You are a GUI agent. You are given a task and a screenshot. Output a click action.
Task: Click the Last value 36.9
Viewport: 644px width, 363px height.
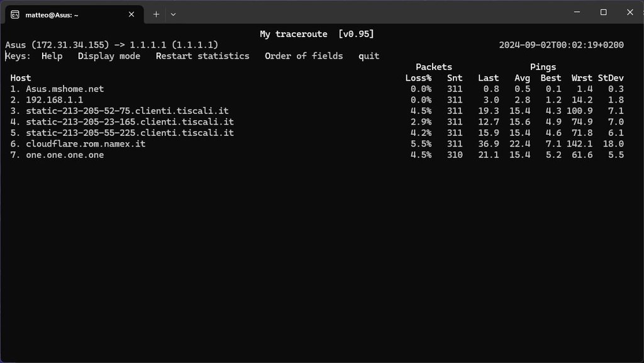click(488, 144)
